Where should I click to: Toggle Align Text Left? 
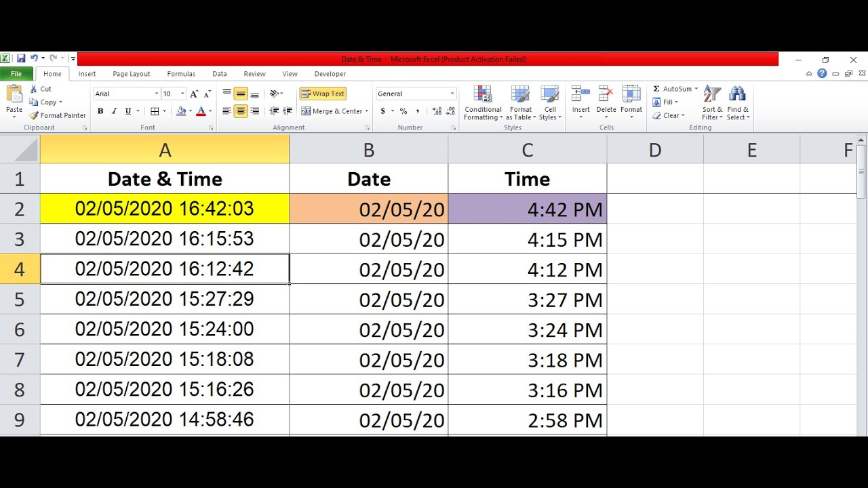coord(227,111)
